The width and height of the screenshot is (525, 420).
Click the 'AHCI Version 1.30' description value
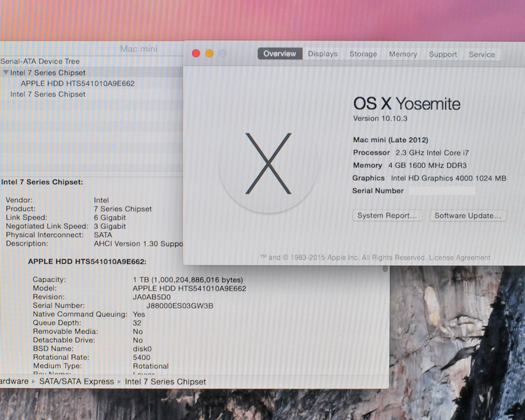tap(139, 244)
